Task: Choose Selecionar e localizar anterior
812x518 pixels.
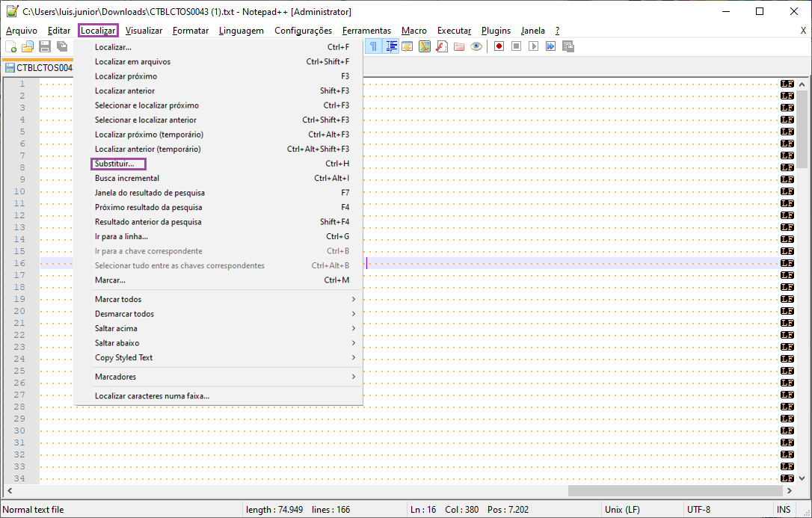Action: (x=218, y=120)
